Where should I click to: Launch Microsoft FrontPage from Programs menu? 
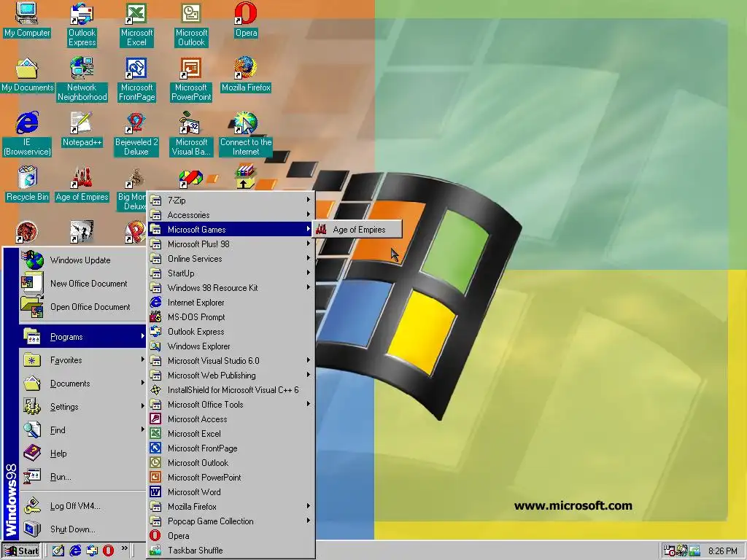[231, 448]
